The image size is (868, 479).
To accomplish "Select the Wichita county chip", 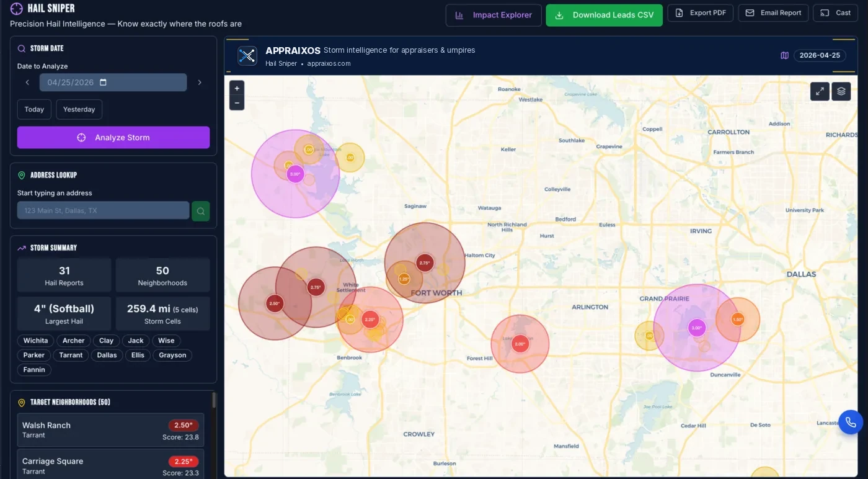I will (x=35, y=341).
